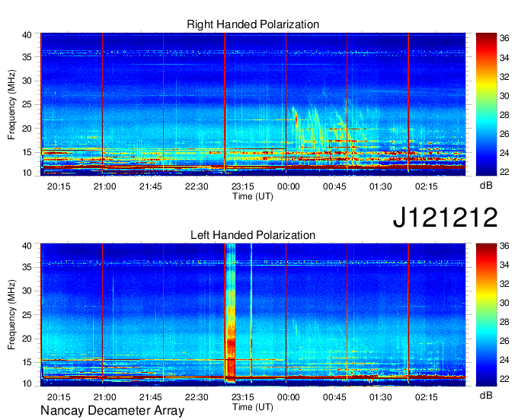Click "28" value on Left Handed color bar
The image size is (518, 420).
point(504,322)
